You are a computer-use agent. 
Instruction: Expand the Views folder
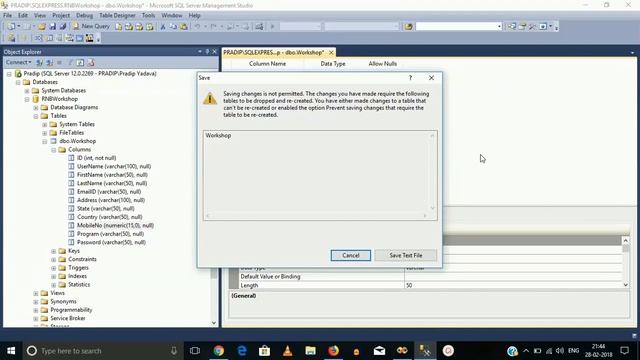(x=36, y=293)
